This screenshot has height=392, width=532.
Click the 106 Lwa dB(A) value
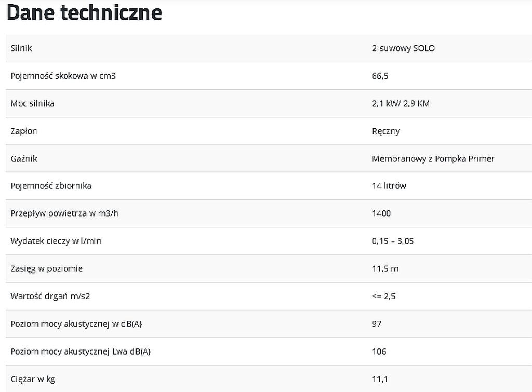click(379, 352)
